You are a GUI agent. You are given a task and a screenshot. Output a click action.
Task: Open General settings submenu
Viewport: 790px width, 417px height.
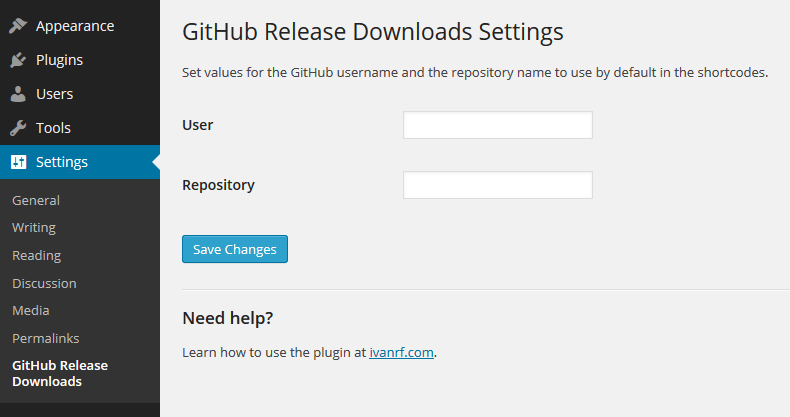[36, 200]
